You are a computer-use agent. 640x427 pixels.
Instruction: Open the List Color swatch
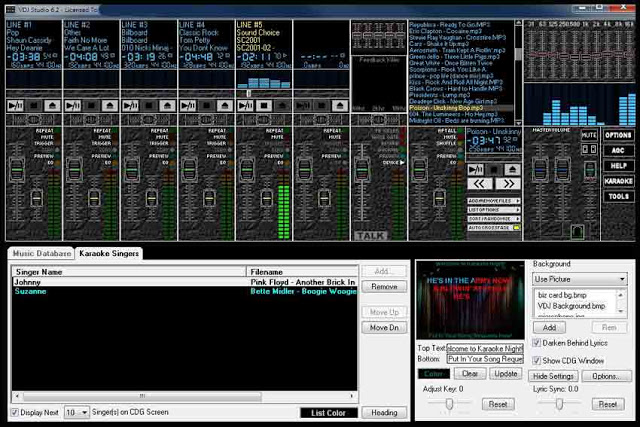coord(329,413)
